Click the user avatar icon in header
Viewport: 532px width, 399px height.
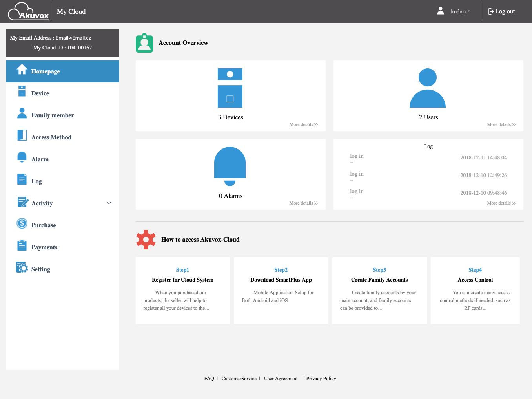[441, 11]
